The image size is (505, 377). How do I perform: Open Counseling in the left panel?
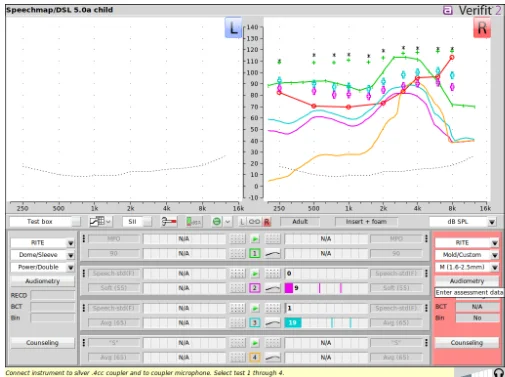(x=43, y=343)
